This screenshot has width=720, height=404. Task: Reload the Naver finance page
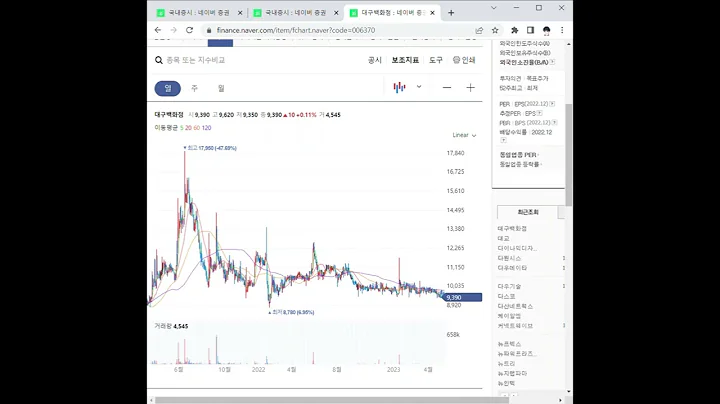pos(189,30)
